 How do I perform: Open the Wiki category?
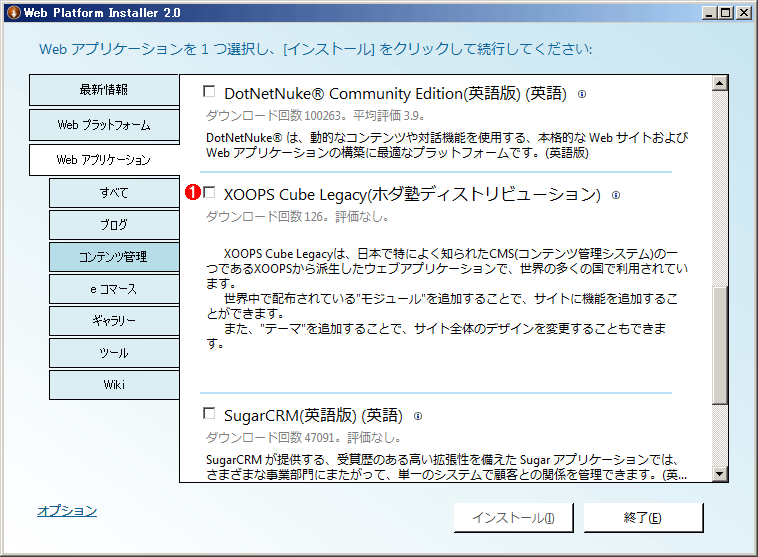coord(114,385)
